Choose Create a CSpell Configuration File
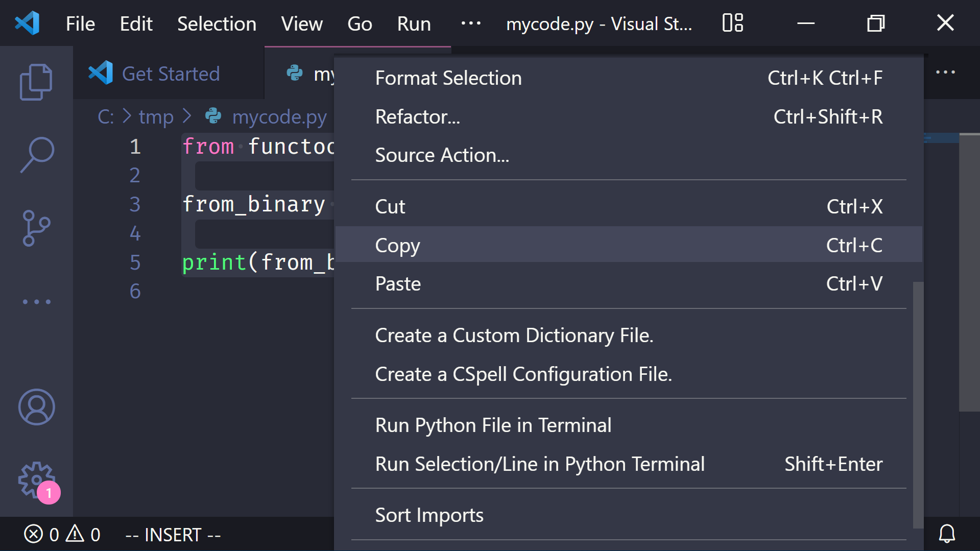The image size is (980, 551). click(629, 374)
